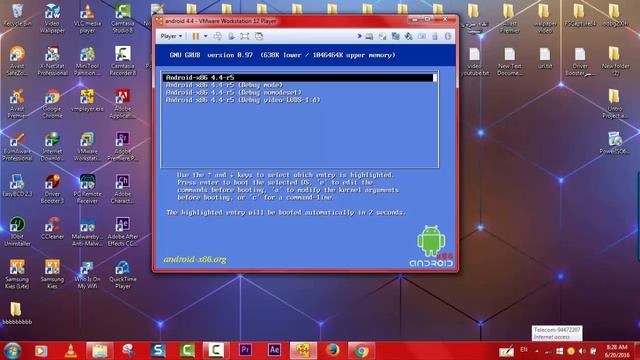Open Chrome from taskbar
The height and width of the screenshot is (360, 640).
click(361, 351)
